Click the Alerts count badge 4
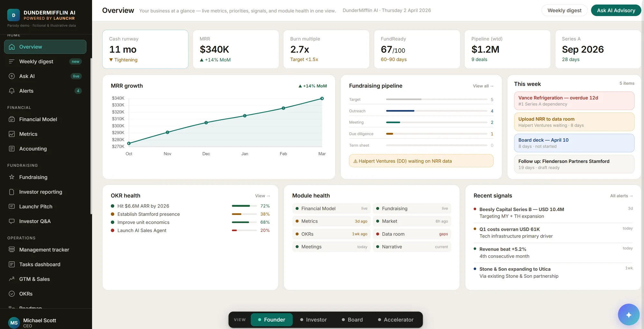The width and height of the screenshot is (644, 329). pos(78,91)
